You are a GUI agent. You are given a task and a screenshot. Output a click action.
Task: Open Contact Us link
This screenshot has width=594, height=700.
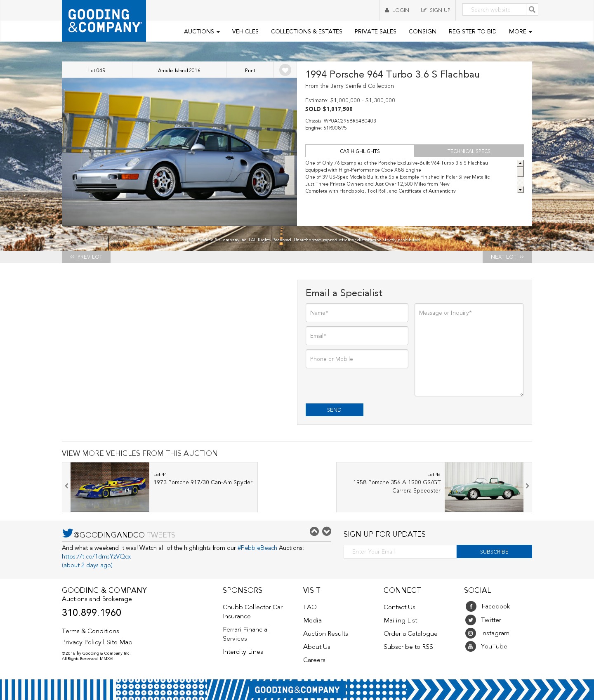399,607
